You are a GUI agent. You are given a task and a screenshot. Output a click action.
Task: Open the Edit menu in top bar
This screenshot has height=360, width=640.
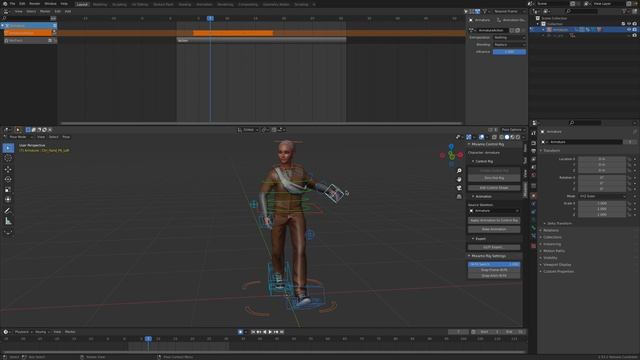pos(22,4)
